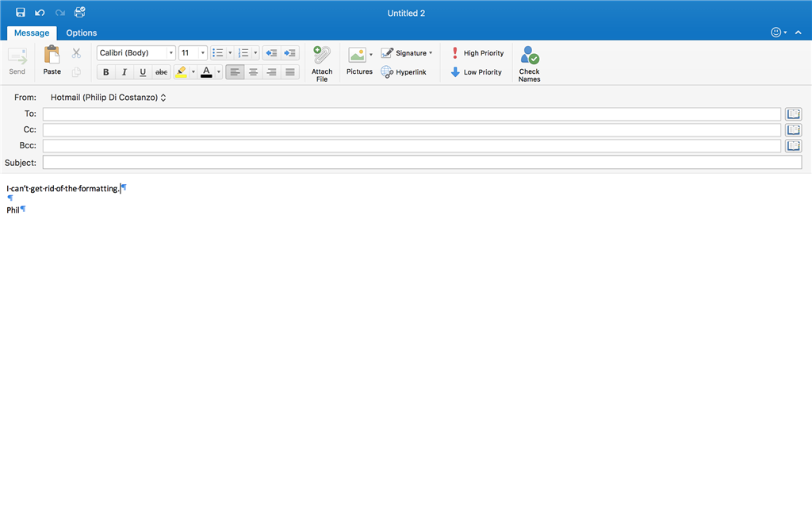Cut selection with scissors icon
The image size is (812, 508).
76,53
